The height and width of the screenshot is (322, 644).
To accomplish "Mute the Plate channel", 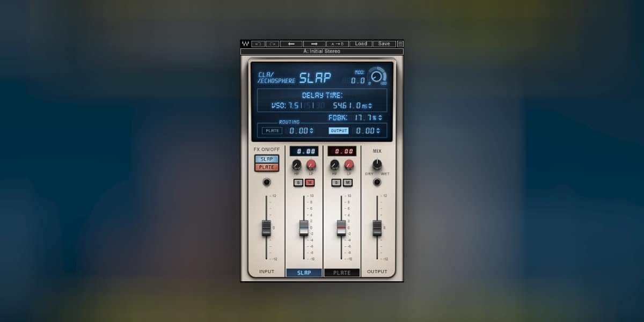I will click(x=348, y=183).
